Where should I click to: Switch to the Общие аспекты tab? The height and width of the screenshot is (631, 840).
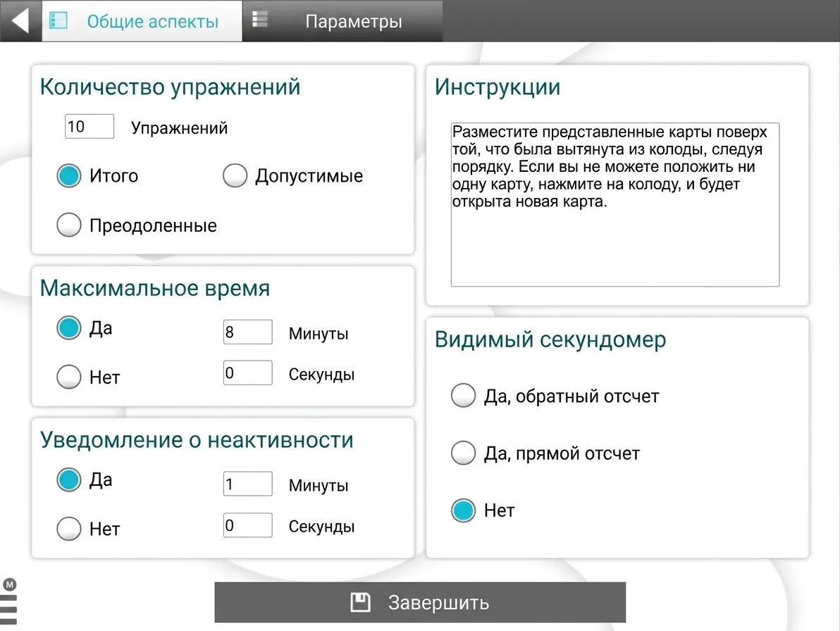[x=142, y=21]
